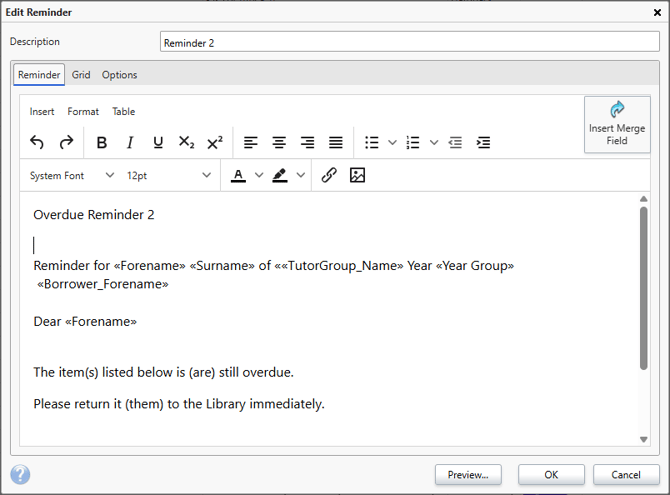This screenshot has height=495, width=670.
Task: Expand the bullet list style dropdown arrow
Action: (x=392, y=143)
